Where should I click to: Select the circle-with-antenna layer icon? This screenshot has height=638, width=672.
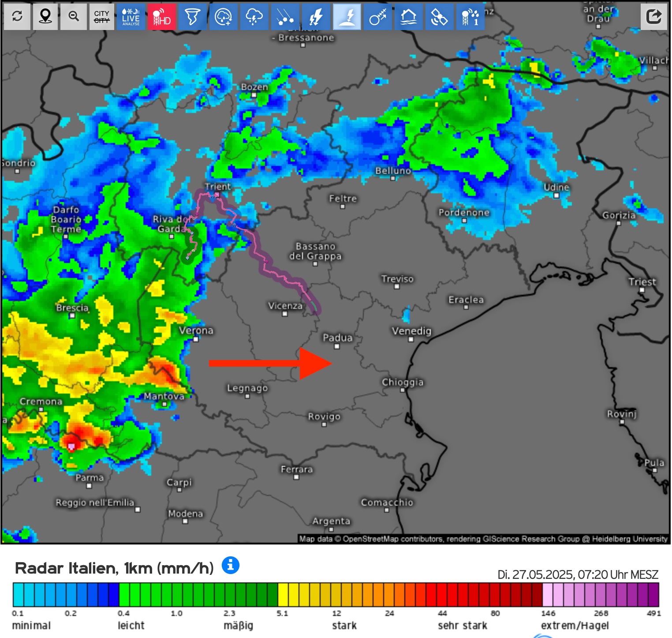point(378,17)
